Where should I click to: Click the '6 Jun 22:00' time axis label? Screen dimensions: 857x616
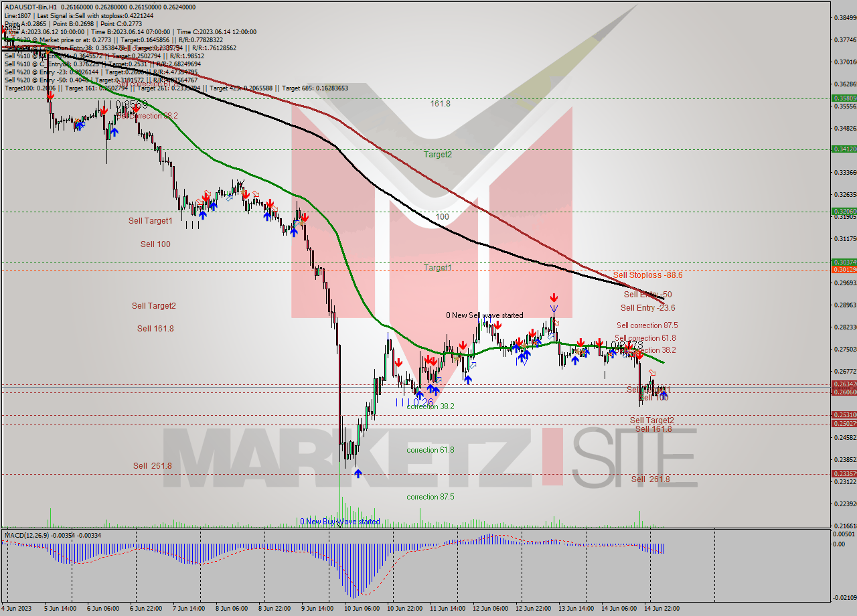146,609
